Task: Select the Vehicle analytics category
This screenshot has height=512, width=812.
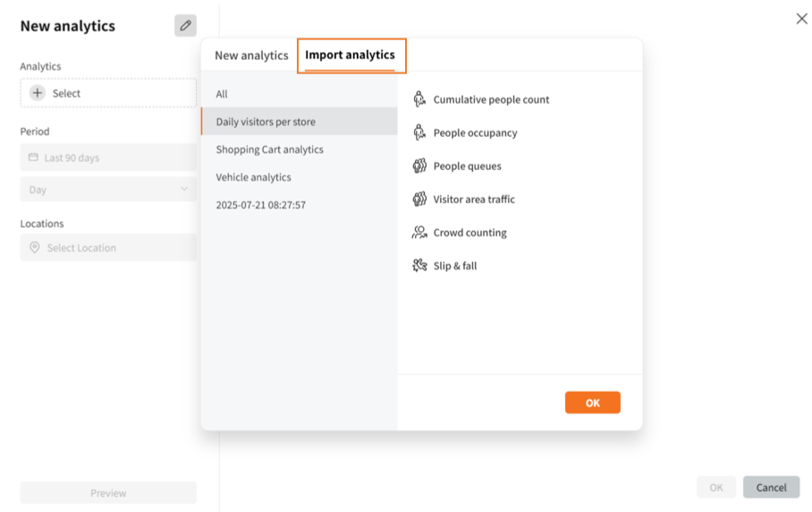Action: coord(253,177)
